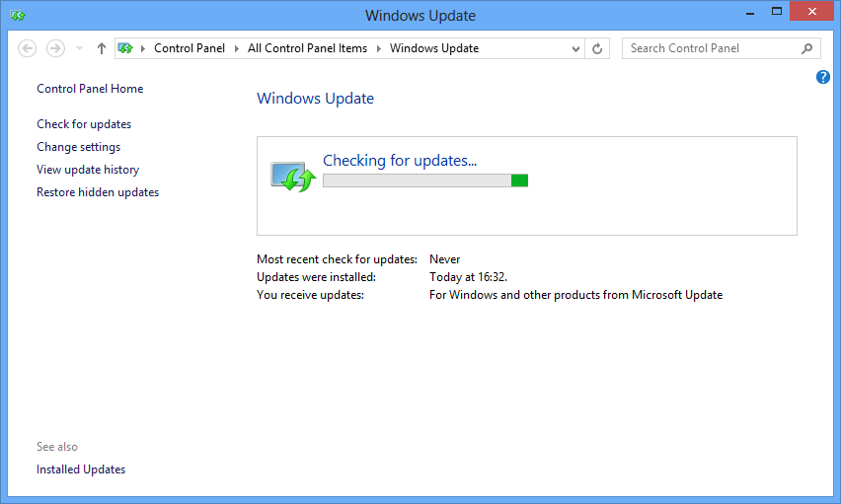Focus the Search Control Panel field
Viewport: 841px width, 504px height.
click(721, 48)
